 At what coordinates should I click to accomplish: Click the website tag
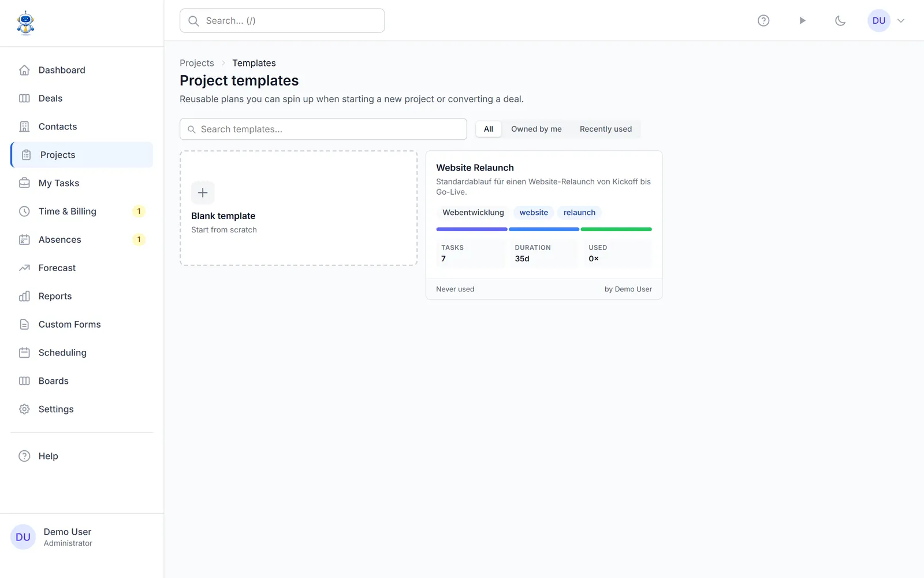(x=534, y=213)
